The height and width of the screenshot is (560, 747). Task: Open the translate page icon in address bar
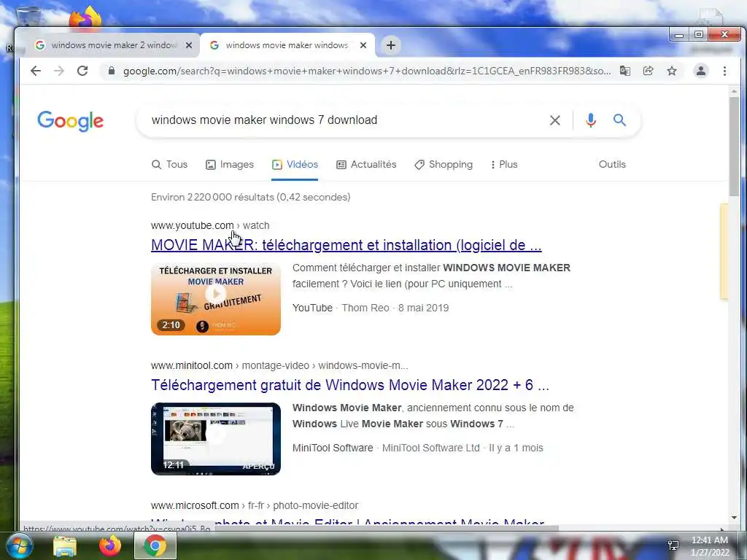click(x=624, y=71)
